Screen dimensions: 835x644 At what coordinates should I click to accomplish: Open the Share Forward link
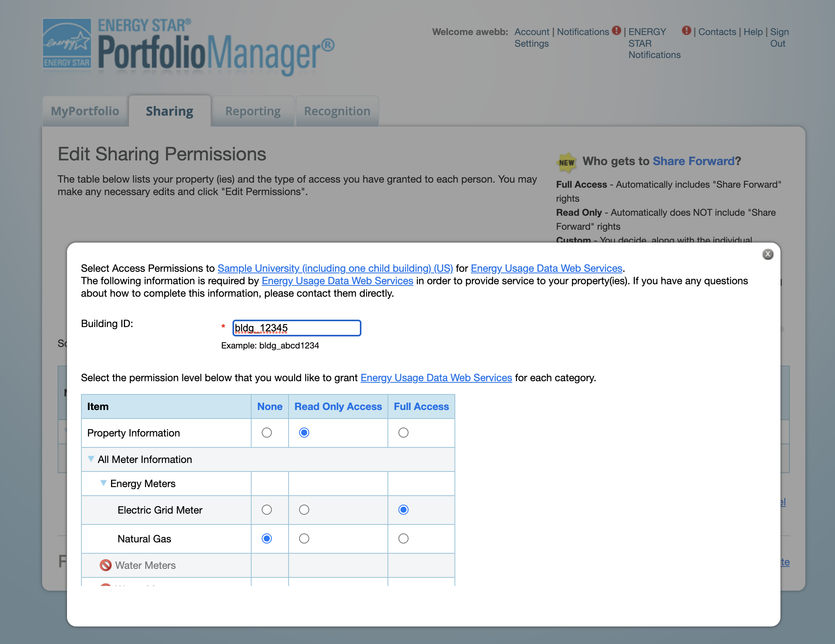click(693, 161)
